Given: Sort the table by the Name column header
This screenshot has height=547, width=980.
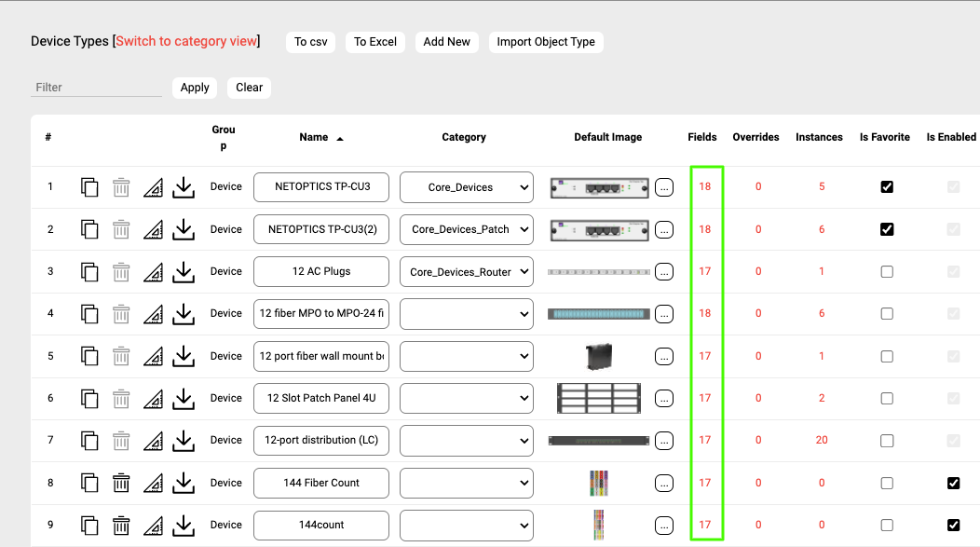Looking at the screenshot, I should click(x=314, y=137).
